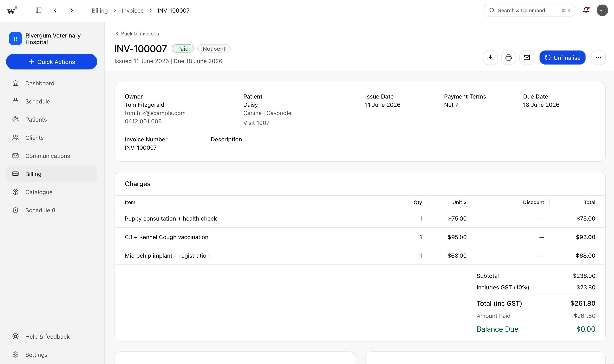This screenshot has height=364, width=614.
Task: Click the Not sent status badge
Action: 214,49
